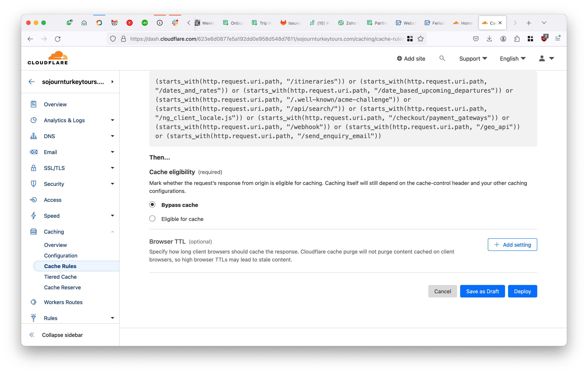Select Eligible for cache option
588x374 pixels.
click(152, 219)
